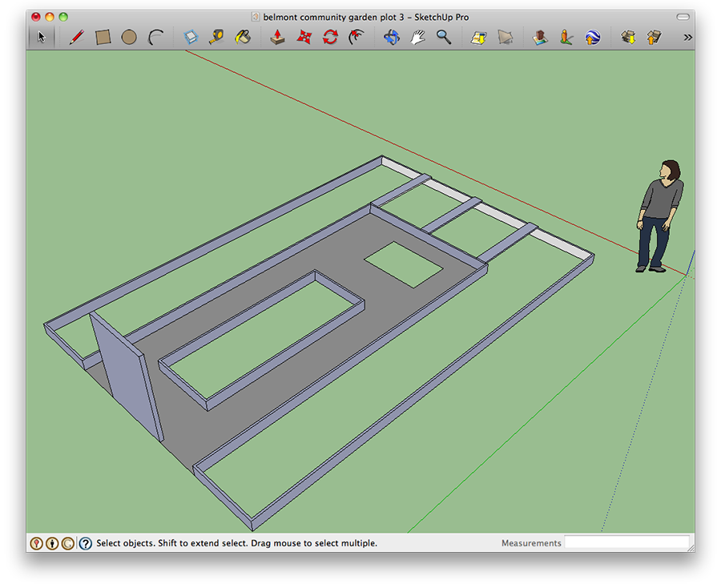This screenshot has width=721, height=588.
Task: Select the Arc tool
Action: click(x=156, y=37)
